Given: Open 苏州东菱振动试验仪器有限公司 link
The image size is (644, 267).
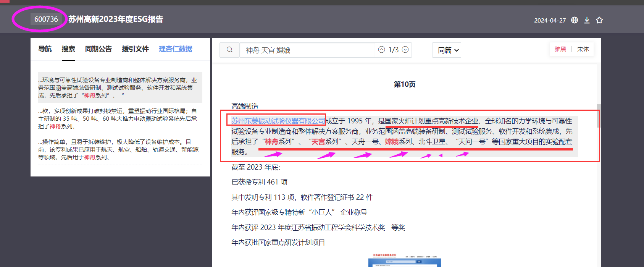Looking at the screenshot, I should point(278,121).
